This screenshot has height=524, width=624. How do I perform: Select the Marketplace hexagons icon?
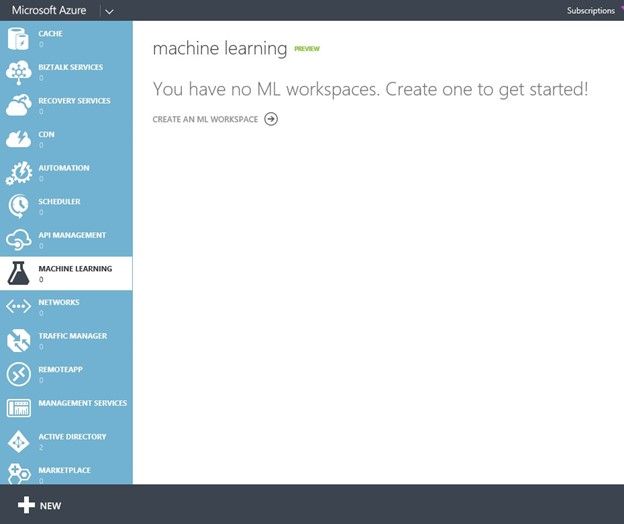[x=18, y=473]
